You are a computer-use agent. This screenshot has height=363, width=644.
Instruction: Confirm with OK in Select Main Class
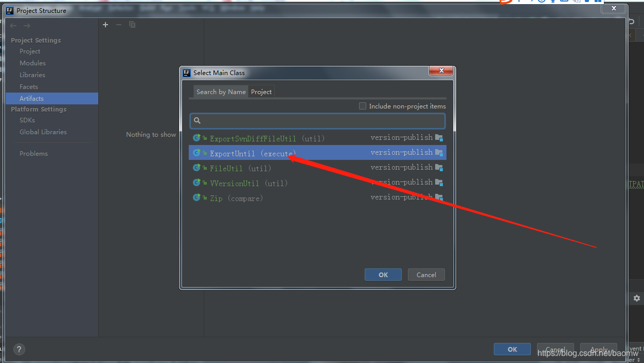point(383,275)
